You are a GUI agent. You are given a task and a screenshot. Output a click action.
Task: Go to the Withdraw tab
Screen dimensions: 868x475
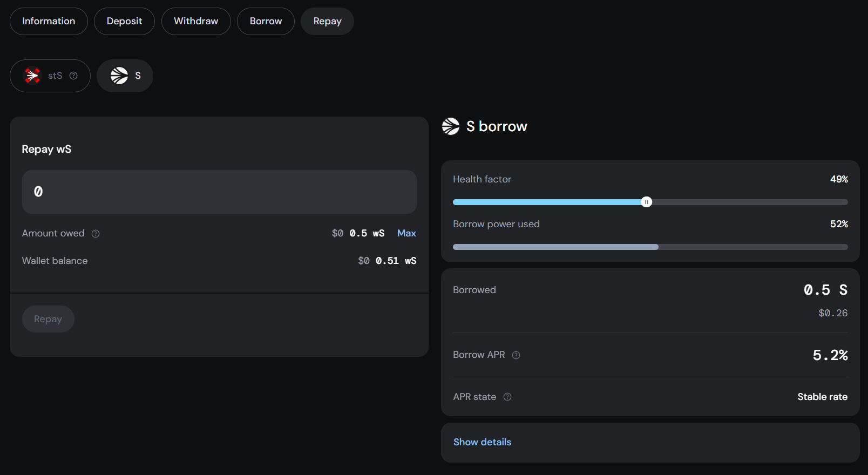coord(196,22)
